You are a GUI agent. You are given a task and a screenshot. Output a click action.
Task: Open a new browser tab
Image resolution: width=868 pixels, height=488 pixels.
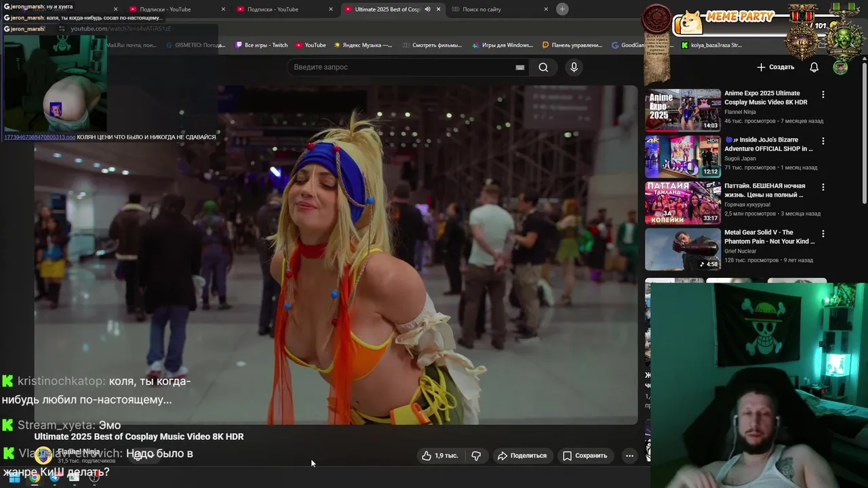[562, 9]
